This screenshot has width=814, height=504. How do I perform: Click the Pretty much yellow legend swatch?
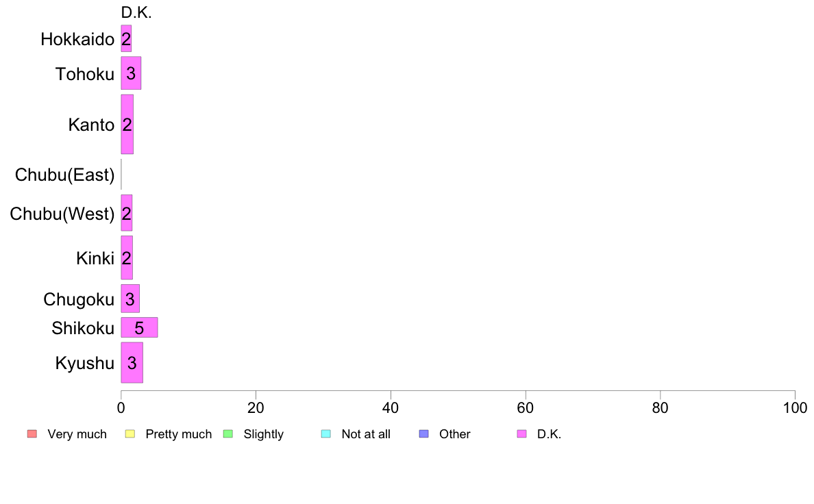click(x=129, y=434)
